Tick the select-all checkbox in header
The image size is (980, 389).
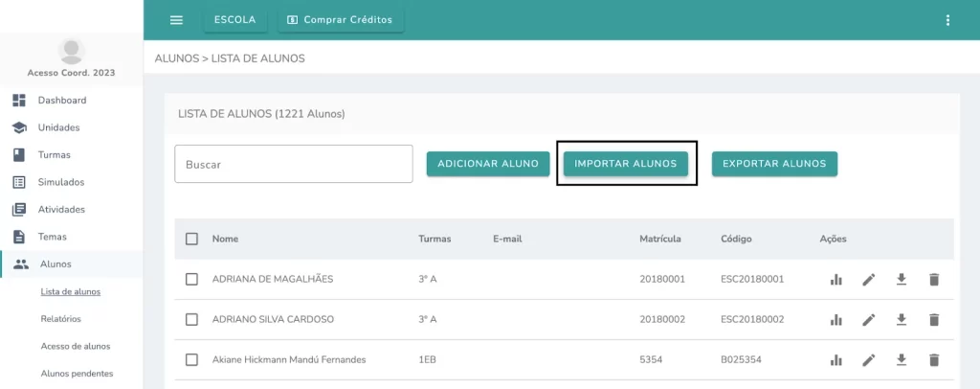pyautogui.click(x=191, y=239)
